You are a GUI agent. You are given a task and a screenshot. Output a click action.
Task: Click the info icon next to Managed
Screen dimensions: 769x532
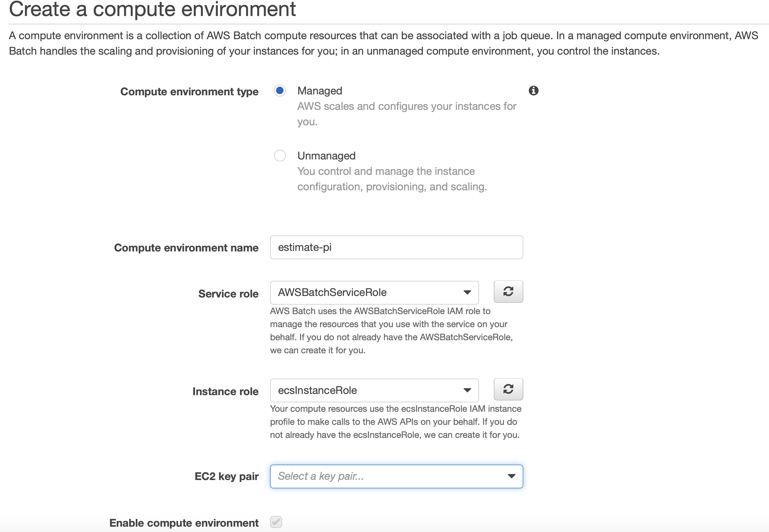tap(533, 90)
